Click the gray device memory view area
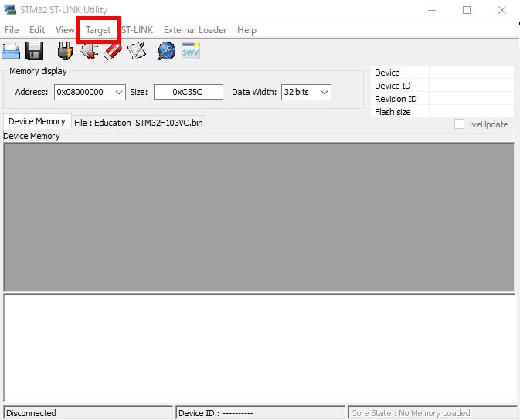 [259, 217]
